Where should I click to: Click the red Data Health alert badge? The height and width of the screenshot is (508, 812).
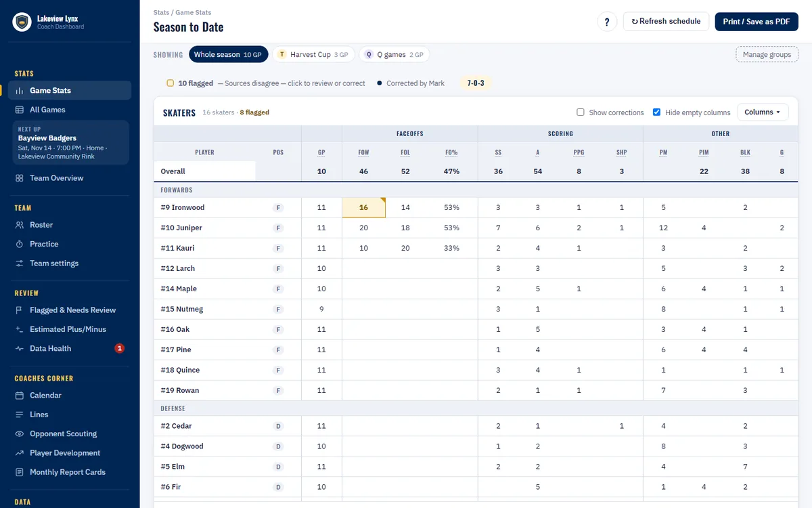pyautogui.click(x=120, y=349)
